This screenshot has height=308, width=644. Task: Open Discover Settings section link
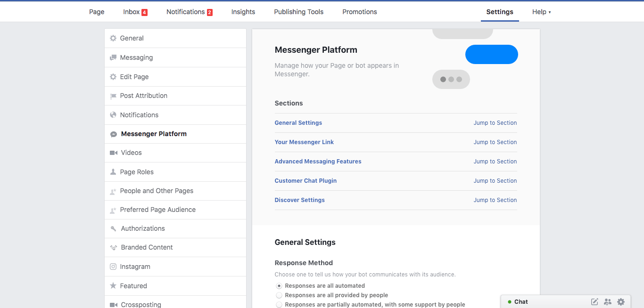coord(300,200)
